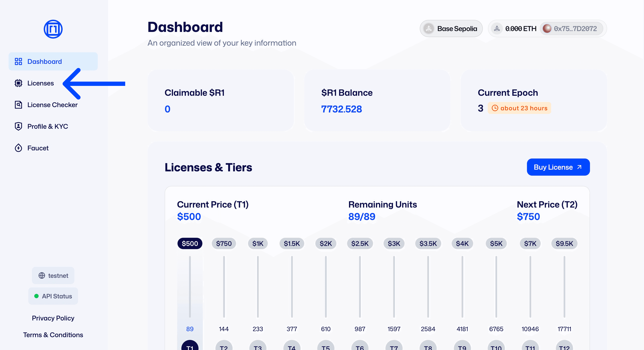Click the green API Status dot

[36, 296]
